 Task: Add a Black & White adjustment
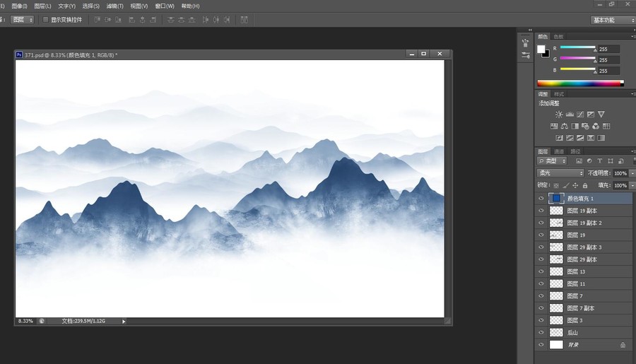point(575,127)
